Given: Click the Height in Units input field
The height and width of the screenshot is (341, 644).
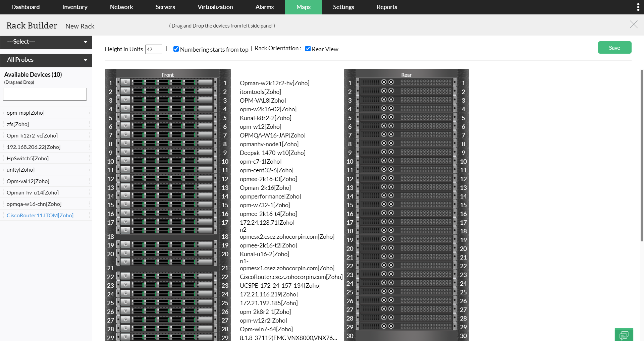Looking at the screenshot, I should coord(153,49).
